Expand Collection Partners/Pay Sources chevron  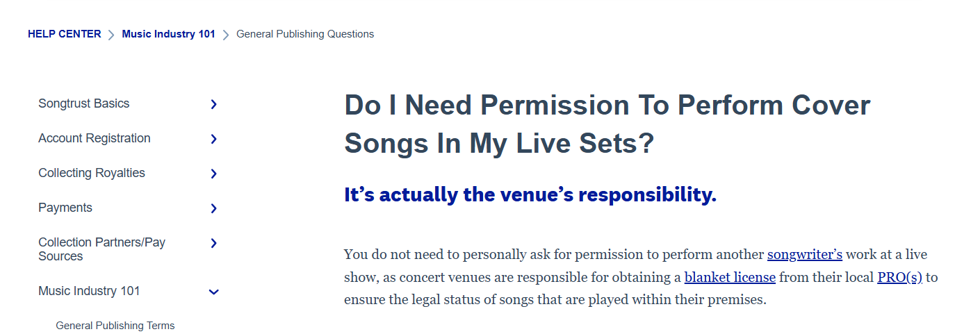click(x=213, y=243)
